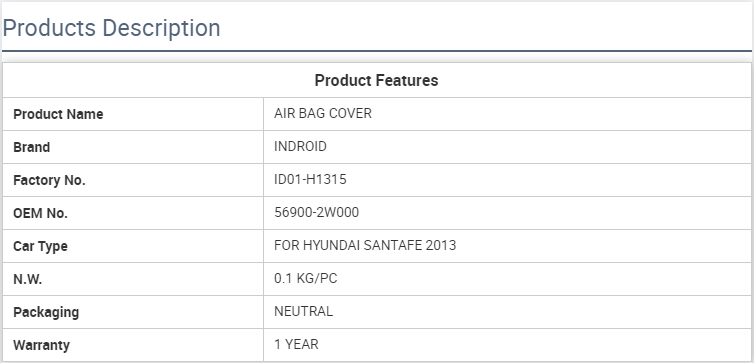
Task: Click the Factory No. label
Action: pos(49,180)
